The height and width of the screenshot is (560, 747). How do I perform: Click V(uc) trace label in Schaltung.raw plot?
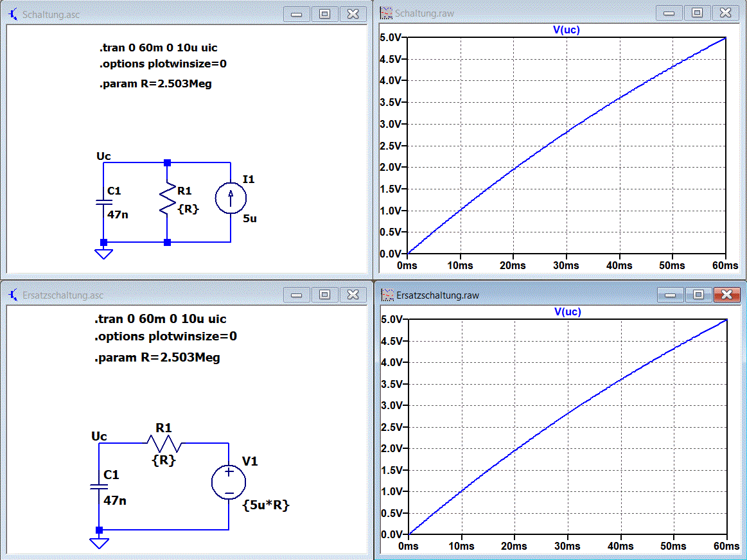click(567, 30)
